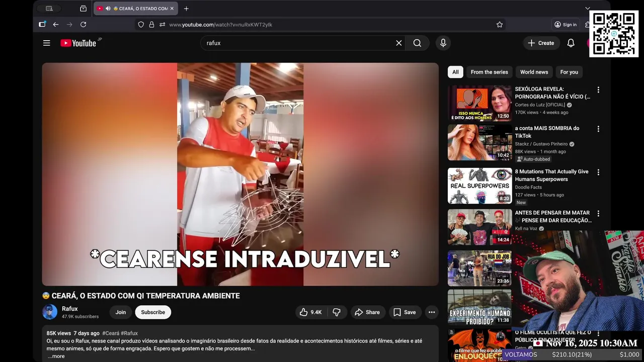This screenshot has height=362, width=644.
Task: Open a new browser tab
Action: pos(186,9)
